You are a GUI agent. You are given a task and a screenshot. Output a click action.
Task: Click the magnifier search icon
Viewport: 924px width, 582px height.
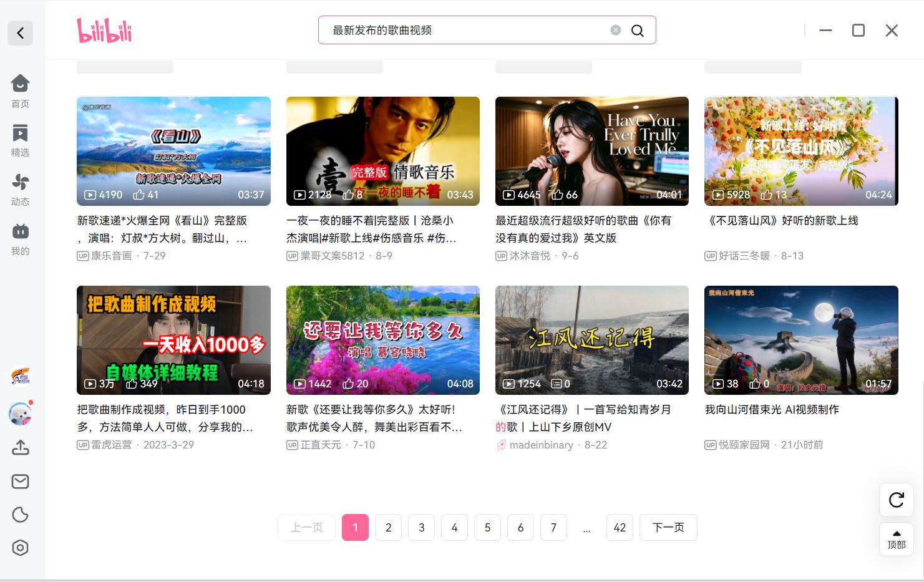638,31
